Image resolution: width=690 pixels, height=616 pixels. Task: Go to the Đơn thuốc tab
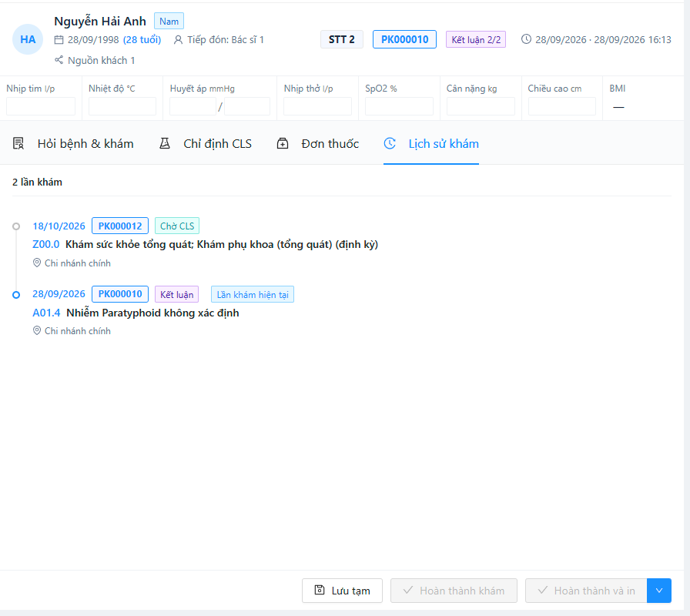tap(318, 144)
